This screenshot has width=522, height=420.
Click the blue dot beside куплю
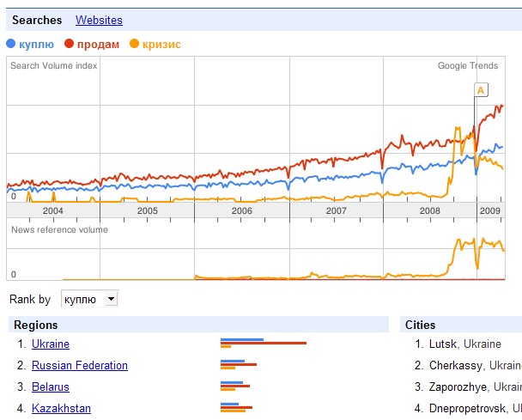10,43
